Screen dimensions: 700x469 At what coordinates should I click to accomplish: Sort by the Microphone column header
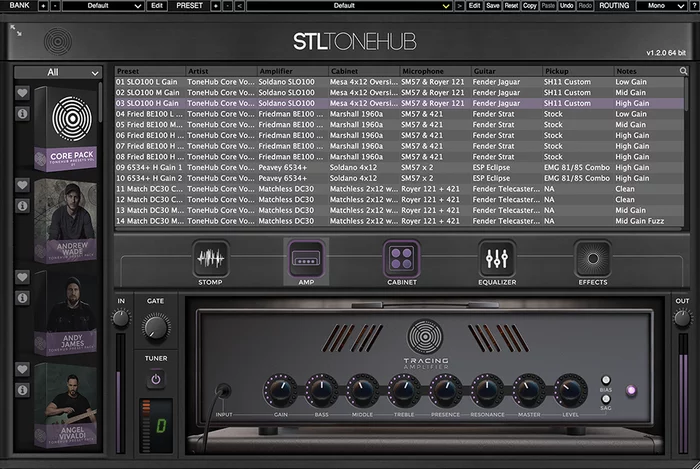tap(436, 71)
